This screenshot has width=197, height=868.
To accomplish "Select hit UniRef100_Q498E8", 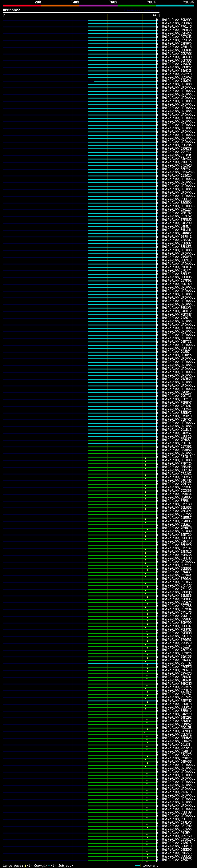I will tap(176, 257).
